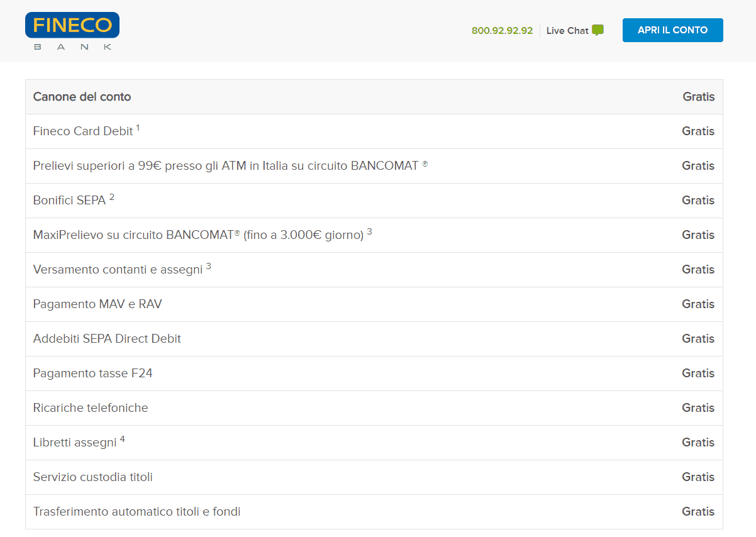Click Gratis value for Bonifici SEPA

(x=699, y=201)
